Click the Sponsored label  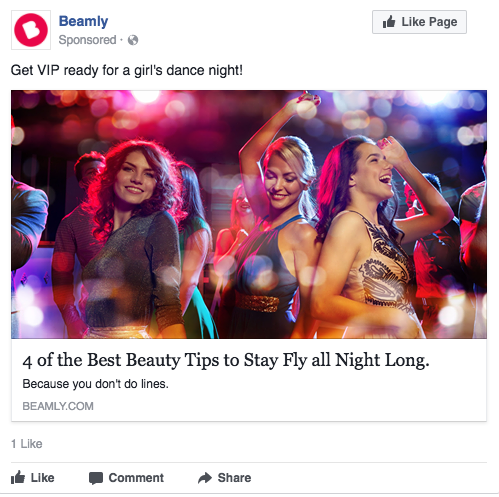[87, 40]
